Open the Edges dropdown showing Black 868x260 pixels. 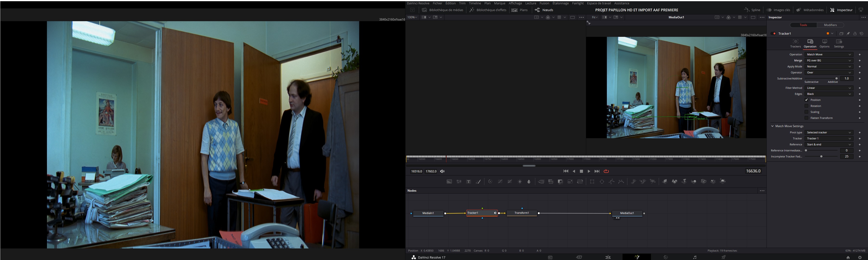(x=828, y=94)
